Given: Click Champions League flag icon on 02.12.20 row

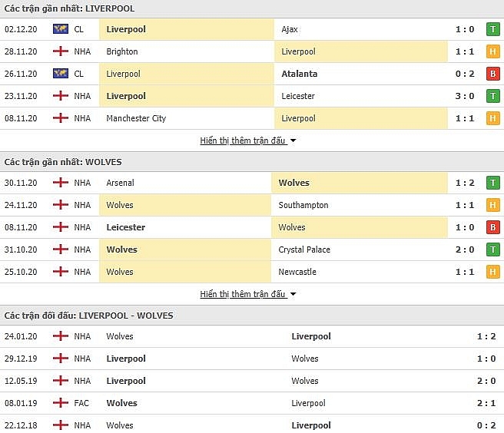Looking at the screenshot, I should click(x=61, y=29).
